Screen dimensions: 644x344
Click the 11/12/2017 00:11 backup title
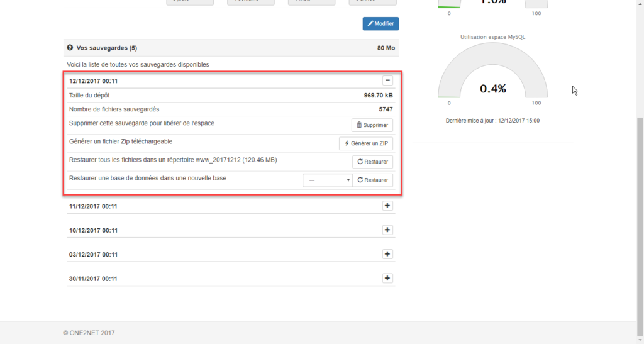tap(93, 206)
